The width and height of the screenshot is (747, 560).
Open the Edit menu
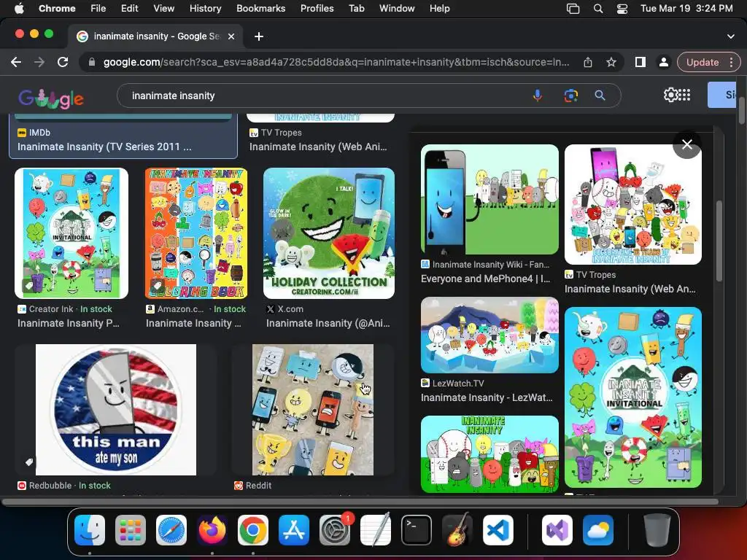[x=129, y=8]
